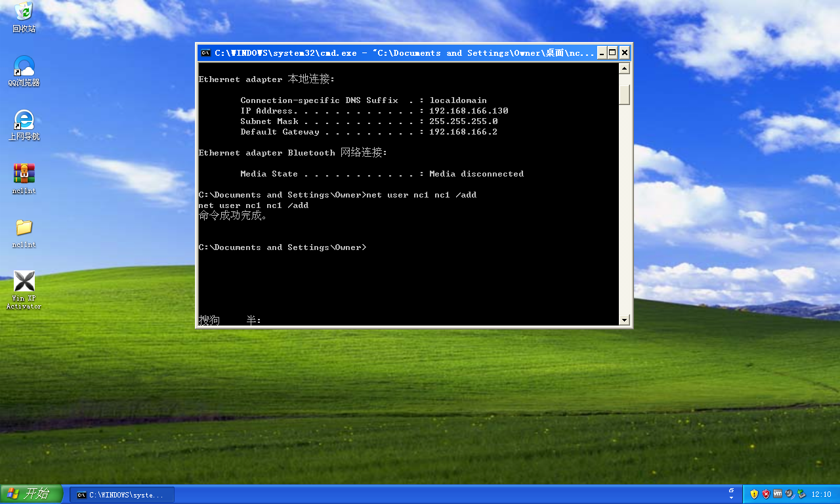Click the subnet mask value 255.255.255.0

tap(463, 121)
